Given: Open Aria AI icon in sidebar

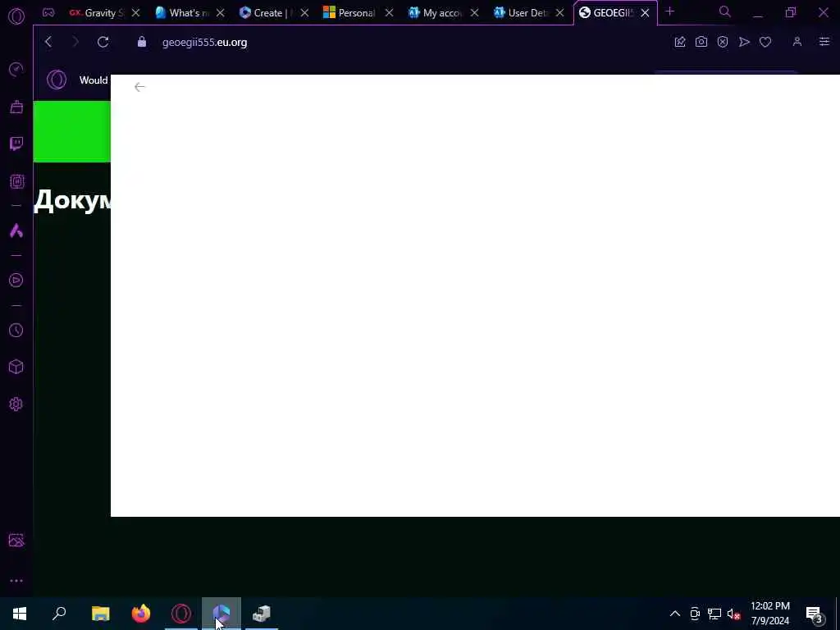Looking at the screenshot, I should (x=16, y=231).
